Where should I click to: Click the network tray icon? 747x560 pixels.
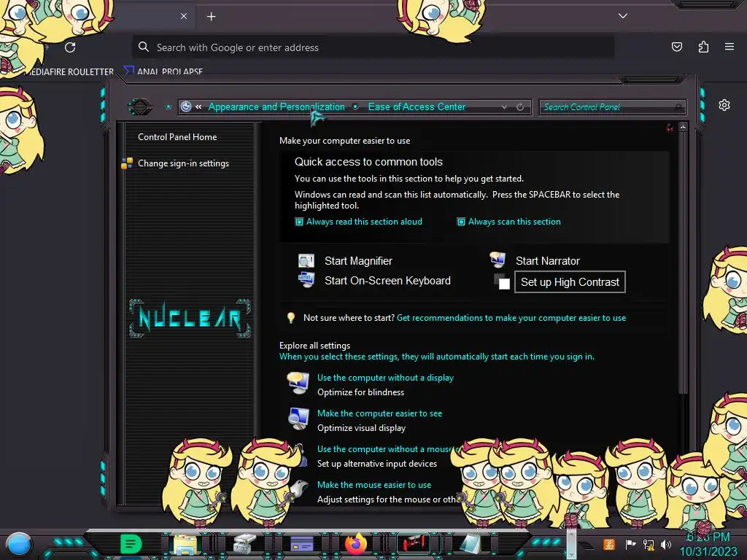click(648, 544)
